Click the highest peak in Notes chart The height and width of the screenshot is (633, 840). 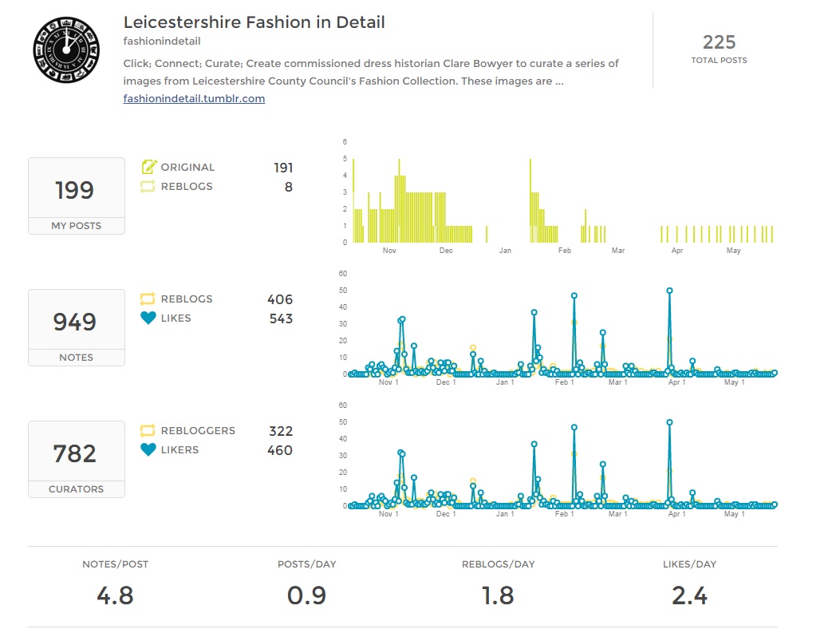pos(669,291)
